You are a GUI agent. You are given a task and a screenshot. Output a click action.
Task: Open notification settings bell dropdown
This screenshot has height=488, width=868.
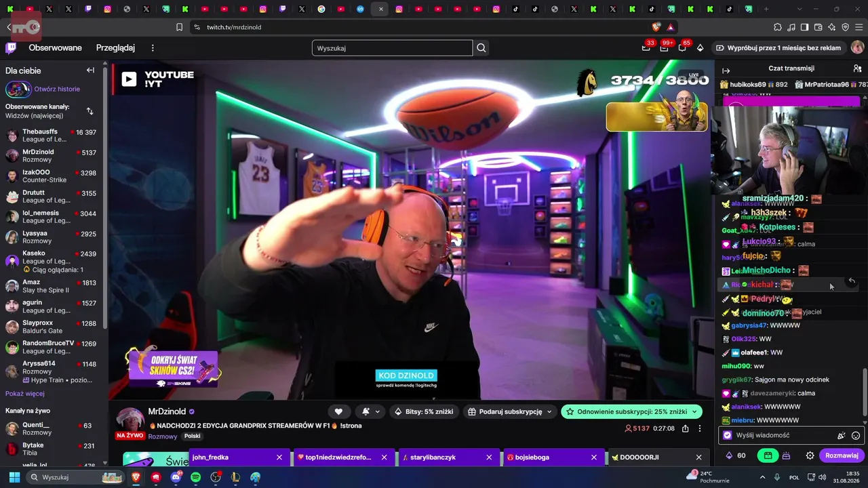pyautogui.click(x=371, y=411)
